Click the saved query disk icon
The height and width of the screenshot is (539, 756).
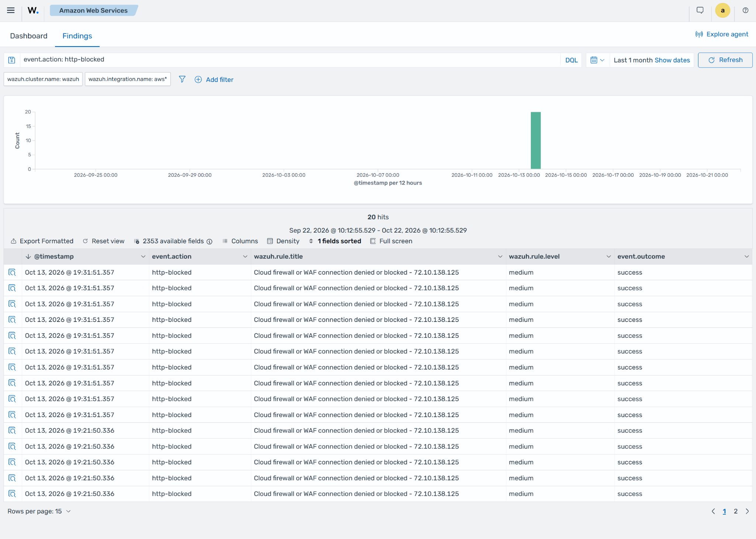point(12,60)
